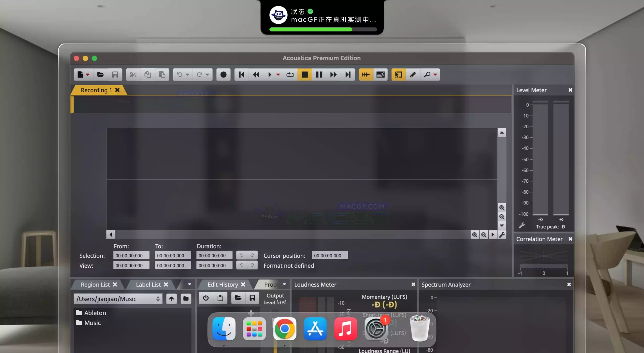Copy the current selection
This screenshot has height=353, width=644.
click(147, 74)
